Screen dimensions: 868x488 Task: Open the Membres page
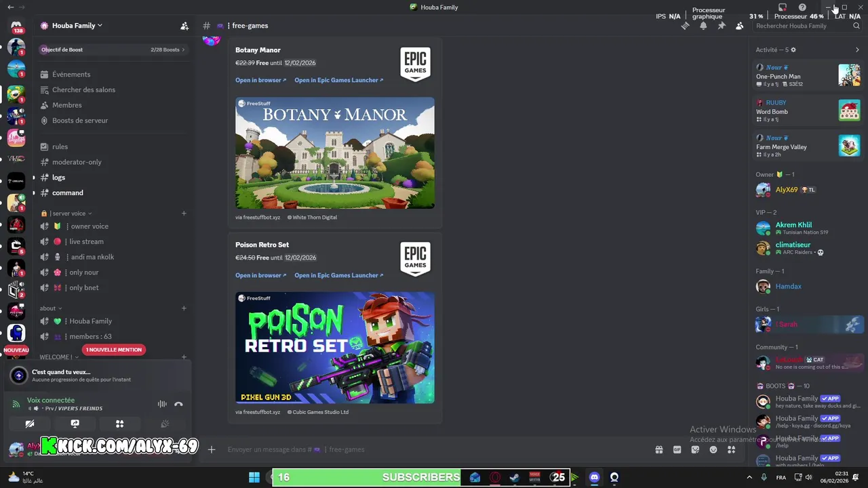point(114,105)
